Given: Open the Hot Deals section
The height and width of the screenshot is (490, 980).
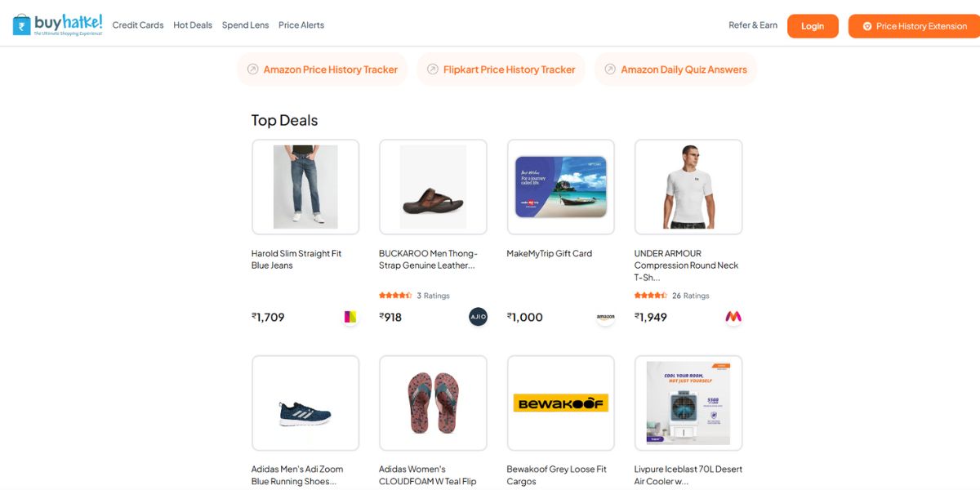Looking at the screenshot, I should 193,25.
